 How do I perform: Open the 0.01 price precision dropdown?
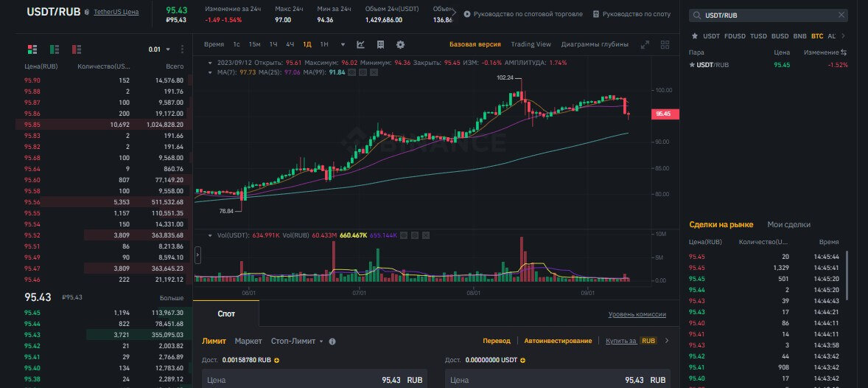point(158,49)
